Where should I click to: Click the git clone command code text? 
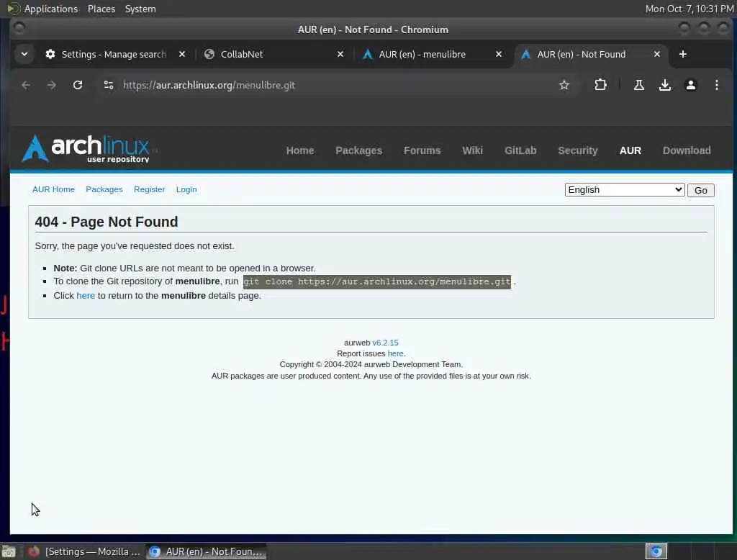coord(376,282)
